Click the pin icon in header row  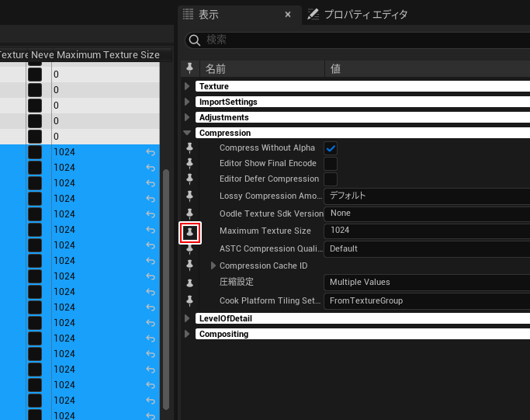point(190,68)
